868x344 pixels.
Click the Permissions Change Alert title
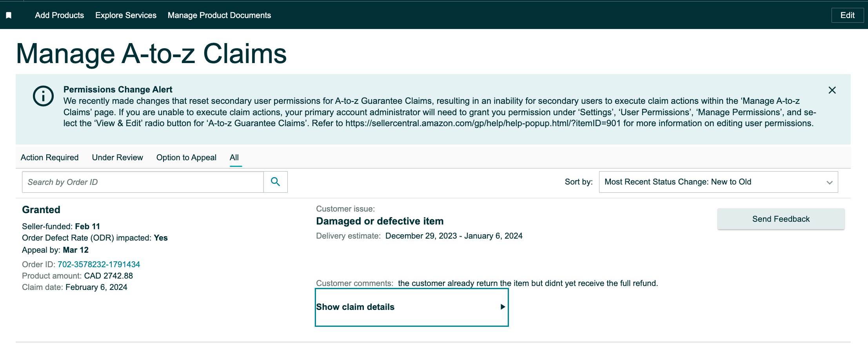[x=118, y=89]
